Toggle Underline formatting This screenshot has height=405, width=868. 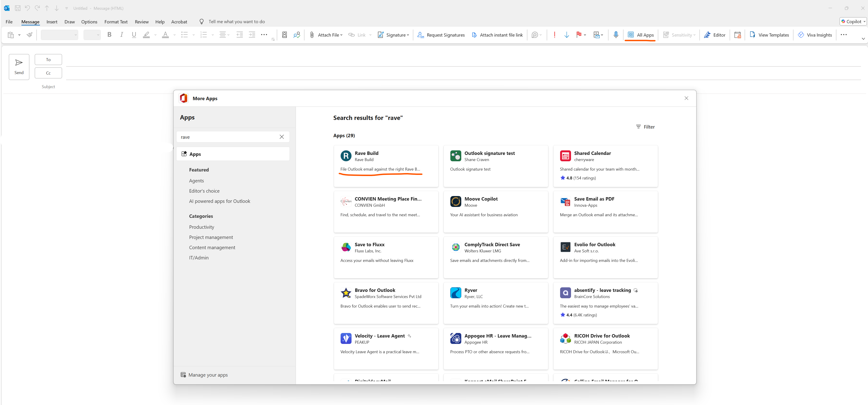tap(134, 35)
